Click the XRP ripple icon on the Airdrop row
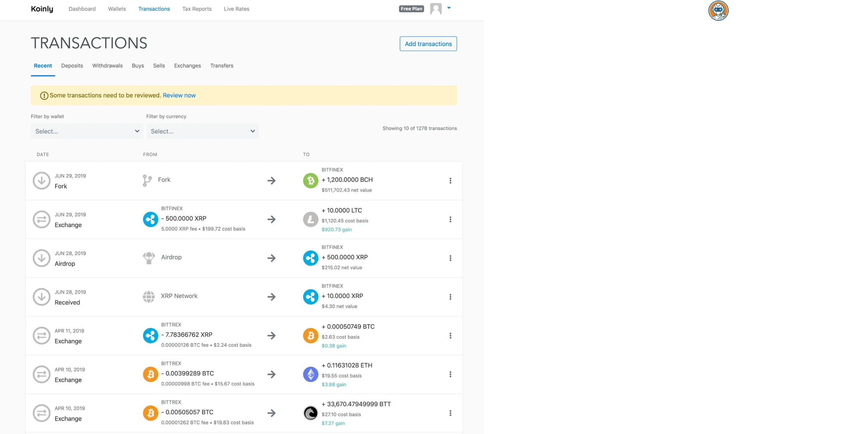The height and width of the screenshot is (434, 868). click(310, 258)
